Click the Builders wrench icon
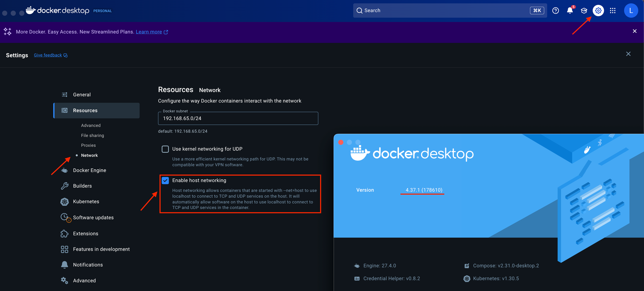 [65, 186]
